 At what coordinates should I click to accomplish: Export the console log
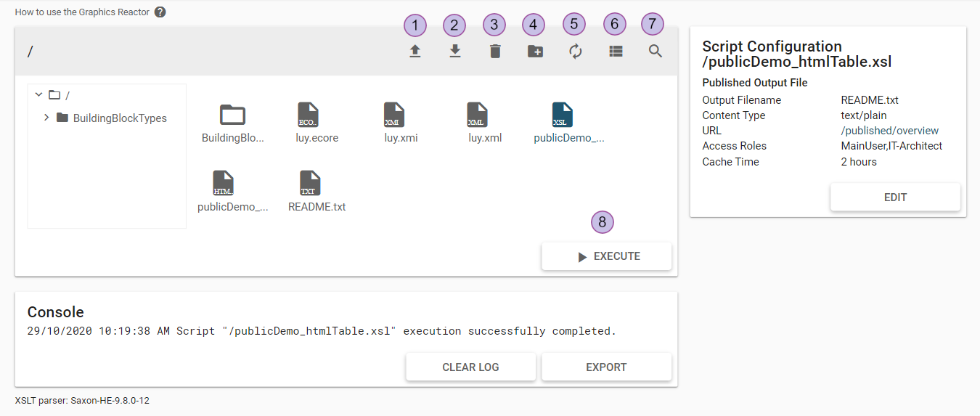coord(606,367)
